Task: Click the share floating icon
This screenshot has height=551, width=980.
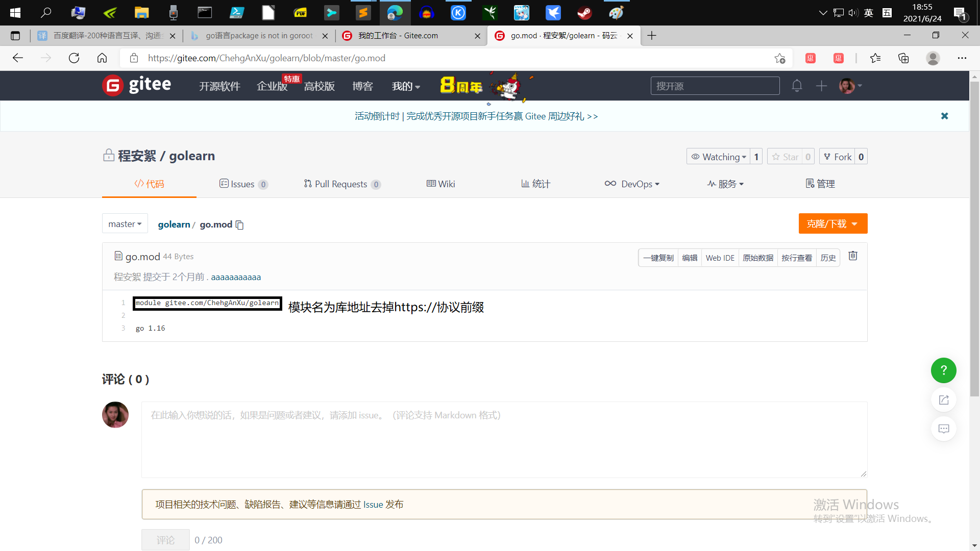Action: point(943,400)
